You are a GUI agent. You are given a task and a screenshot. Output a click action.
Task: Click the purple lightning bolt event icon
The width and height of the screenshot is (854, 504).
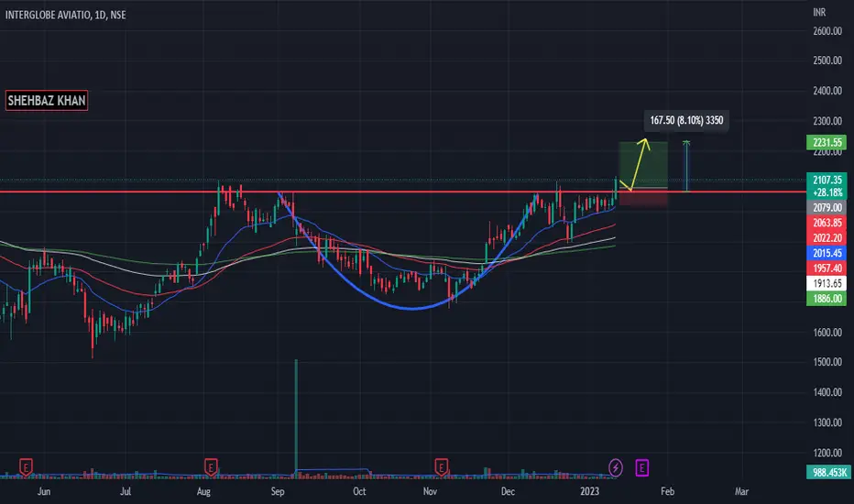tap(616, 467)
